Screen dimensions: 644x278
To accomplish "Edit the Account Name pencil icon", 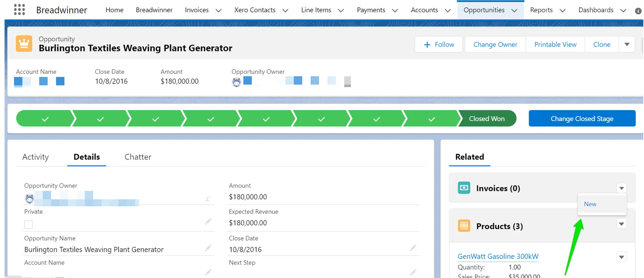I will pos(208,272).
